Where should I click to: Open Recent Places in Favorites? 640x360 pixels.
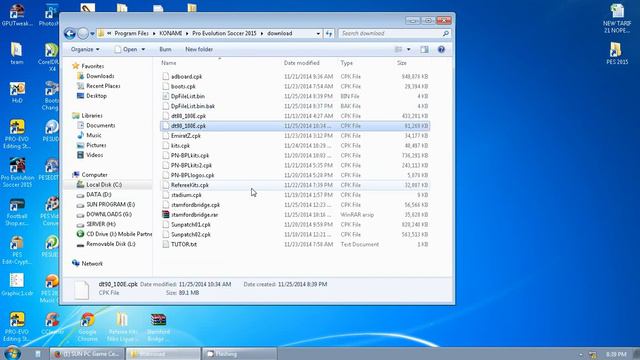[x=103, y=86]
